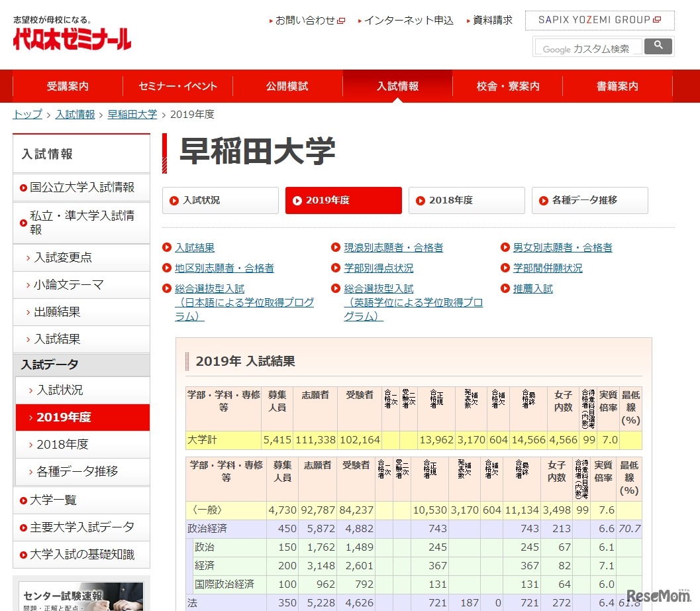Screen dimensions: 700x611
Task: Select the 2019年度 red tab button
Action: pos(343,201)
